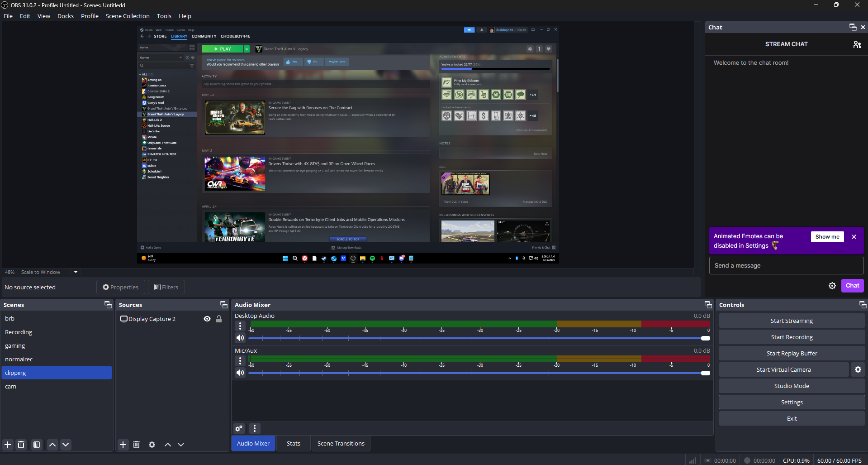Image resolution: width=868 pixels, height=465 pixels.
Task: Switch to the Stats tab
Action: point(294,444)
